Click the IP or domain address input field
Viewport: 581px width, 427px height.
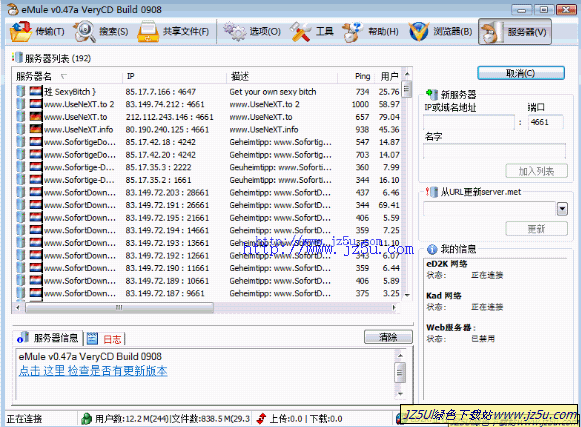pos(469,122)
